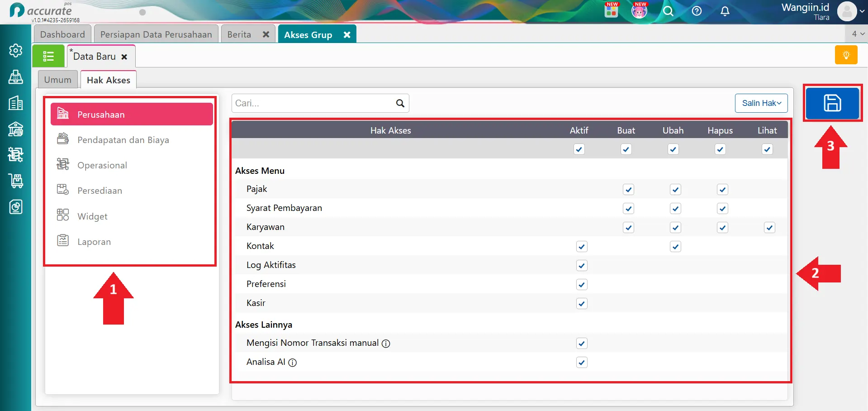Click the Karyawan row label
This screenshot has width=868, height=411.
(266, 227)
